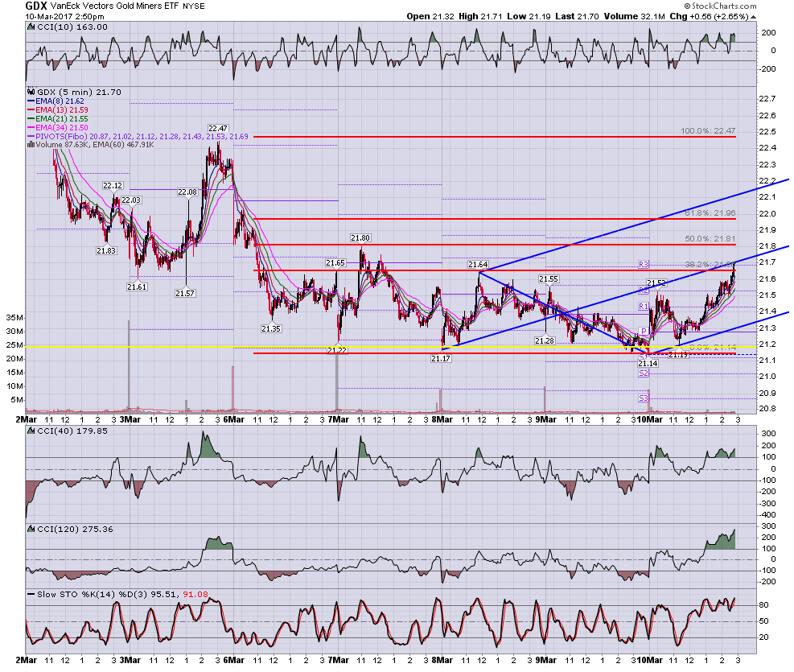Click the 7Mar date marker on upper axis
This screenshot has width=794, height=672.
coord(338,419)
